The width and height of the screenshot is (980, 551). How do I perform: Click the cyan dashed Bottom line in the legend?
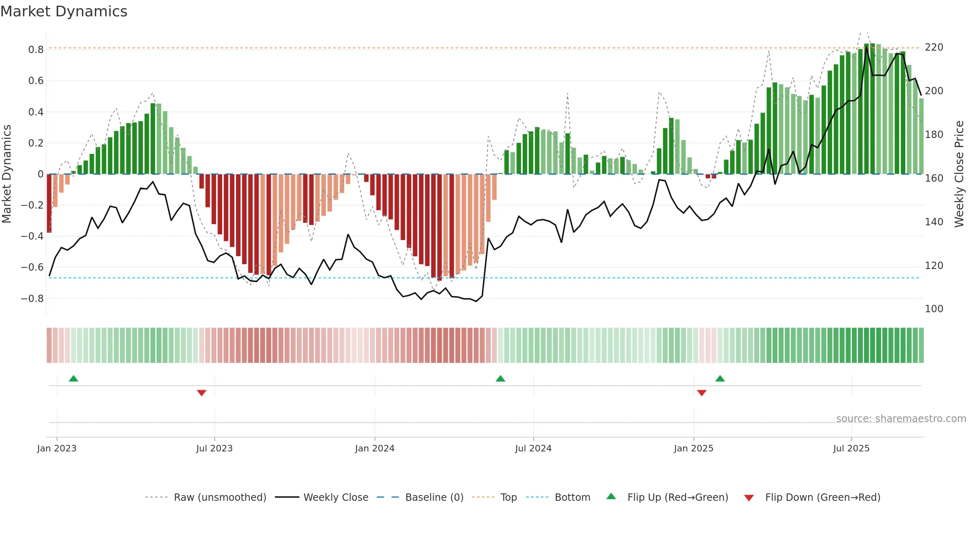point(537,497)
